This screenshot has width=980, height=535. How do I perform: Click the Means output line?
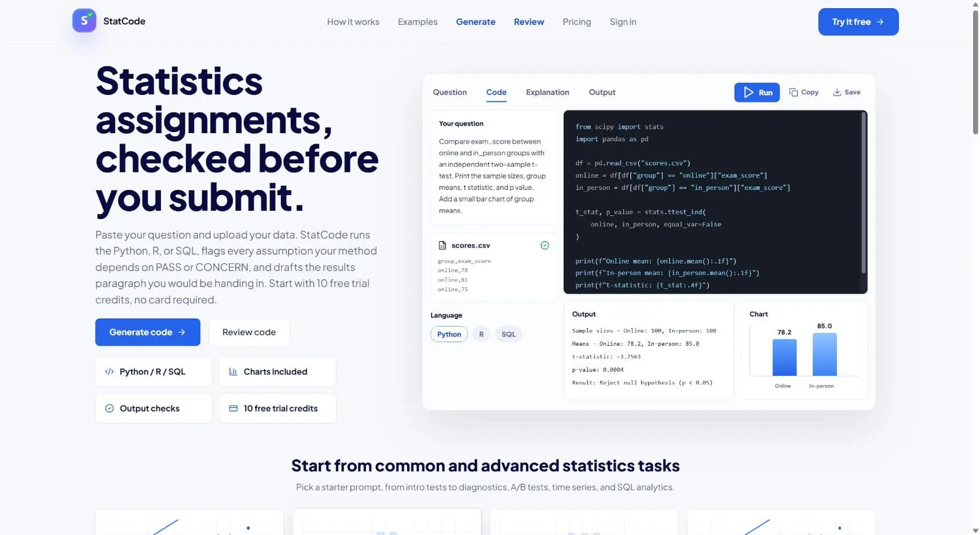pos(635,344)
